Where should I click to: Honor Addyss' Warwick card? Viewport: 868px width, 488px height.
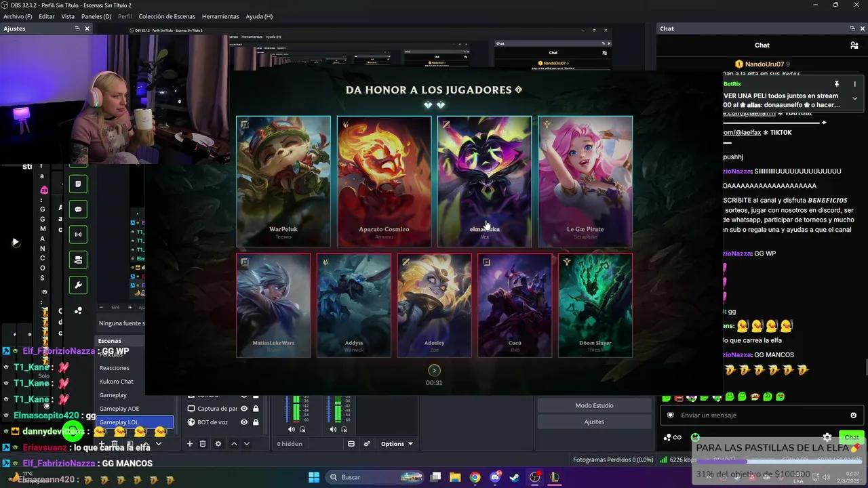point(354,306)
